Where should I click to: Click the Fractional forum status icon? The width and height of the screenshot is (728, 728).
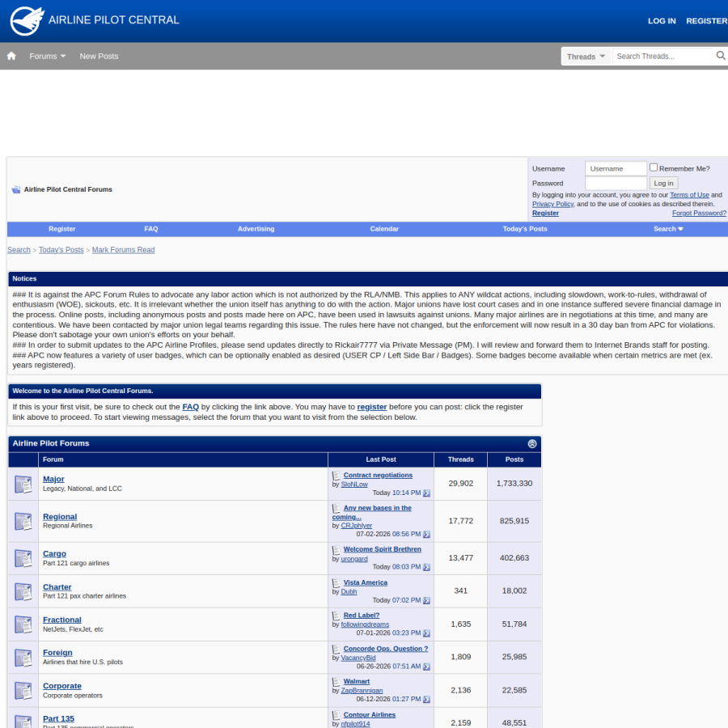tap(23, 624)
